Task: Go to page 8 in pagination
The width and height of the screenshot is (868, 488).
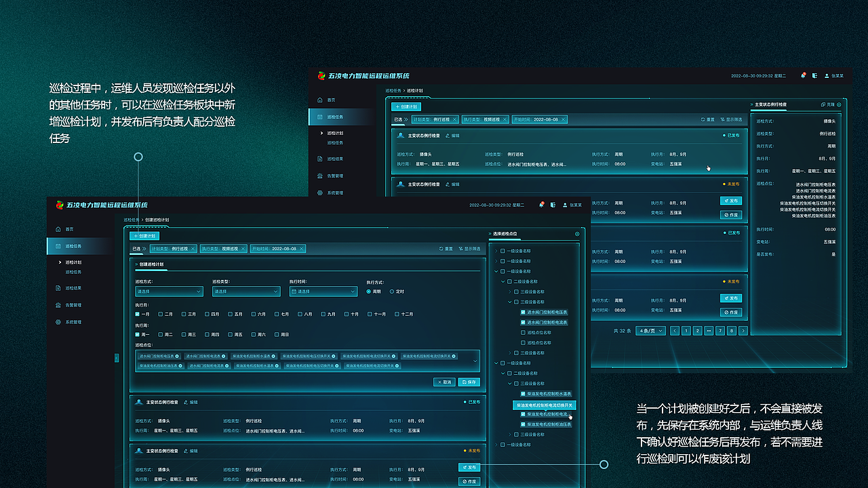Action: pos(732,331)
